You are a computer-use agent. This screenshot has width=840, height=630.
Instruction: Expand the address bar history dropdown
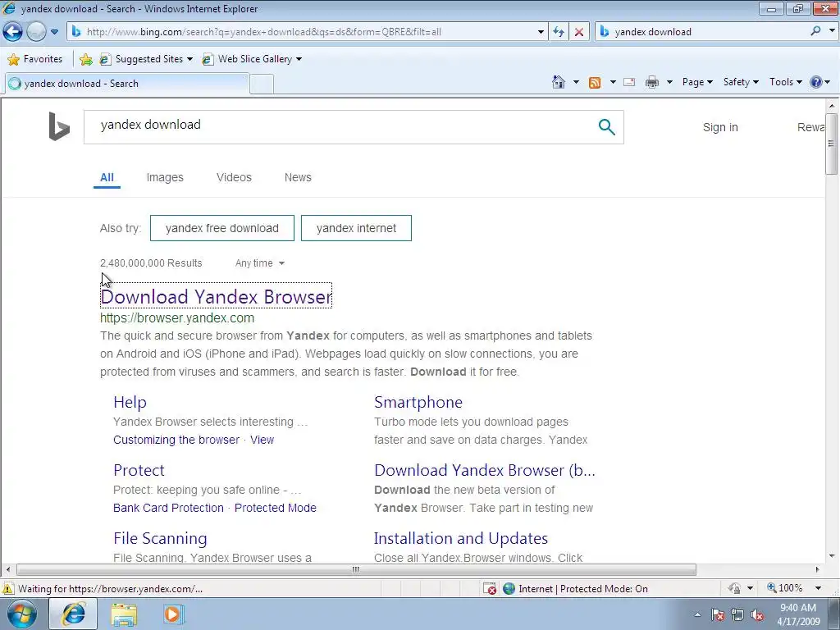click(x=541, y=32)
